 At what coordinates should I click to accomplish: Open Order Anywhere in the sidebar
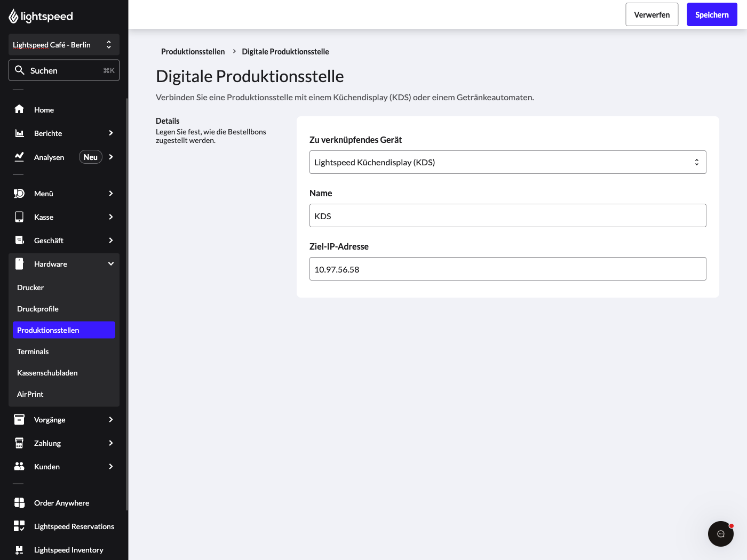coord(64,502)
